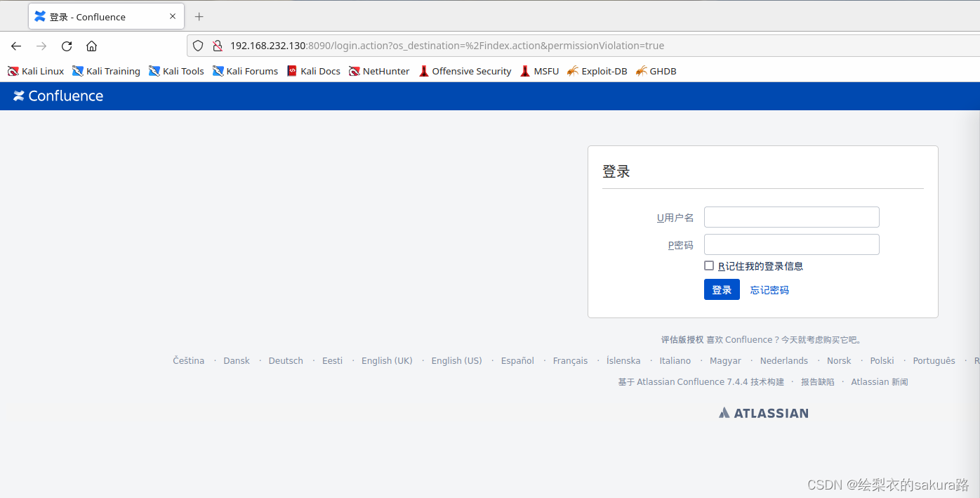Switch language to English (UK)
The width and height of the screenshot is (980, 498).
387,361
